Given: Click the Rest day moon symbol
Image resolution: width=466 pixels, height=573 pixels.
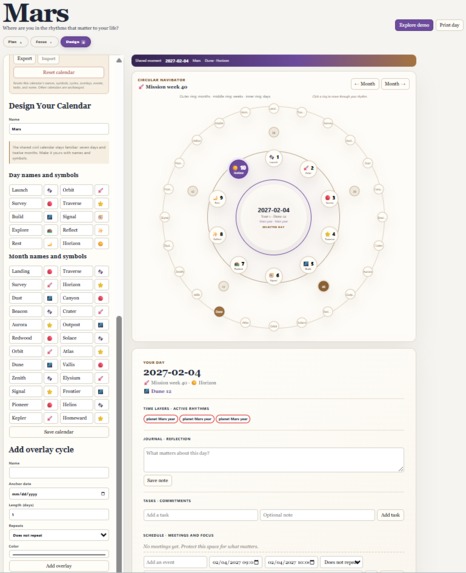Looking at the screenshot, I should pos(50,243).
